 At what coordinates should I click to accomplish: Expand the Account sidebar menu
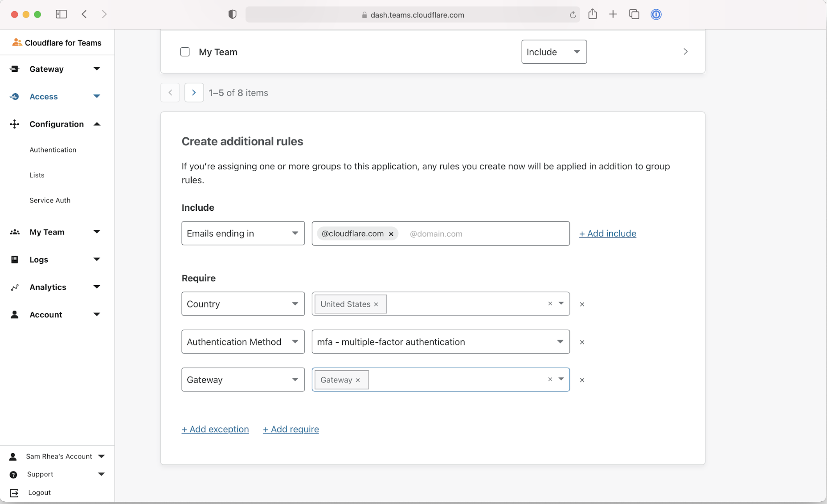coord(97,315)
